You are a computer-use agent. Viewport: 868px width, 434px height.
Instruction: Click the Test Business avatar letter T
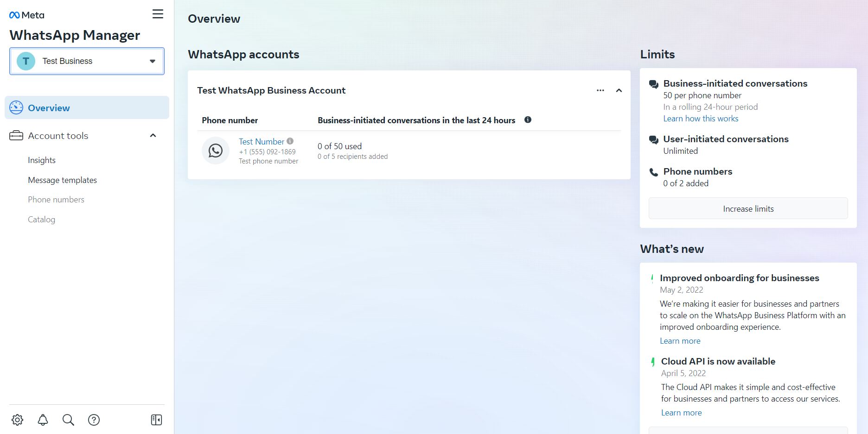[26, 61]
